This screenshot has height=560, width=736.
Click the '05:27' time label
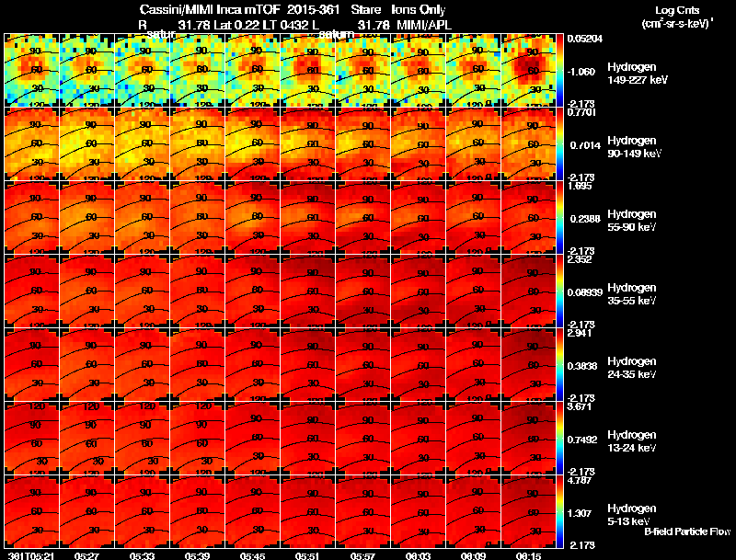87,555
